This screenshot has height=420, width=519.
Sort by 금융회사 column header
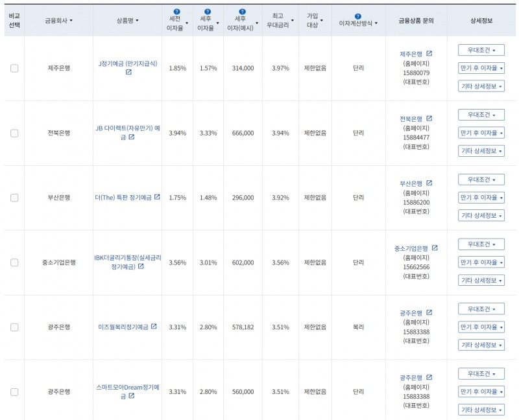(58, 21)
